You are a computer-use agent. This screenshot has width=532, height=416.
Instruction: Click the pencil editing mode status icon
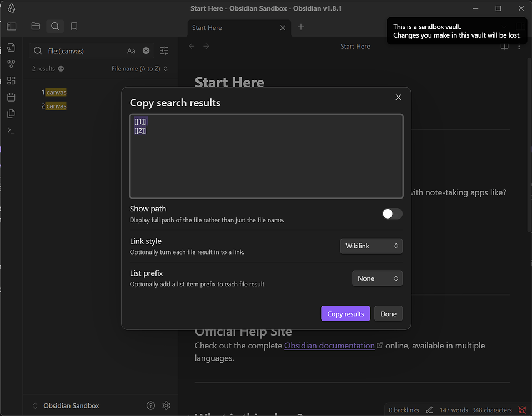coord(429,410)
